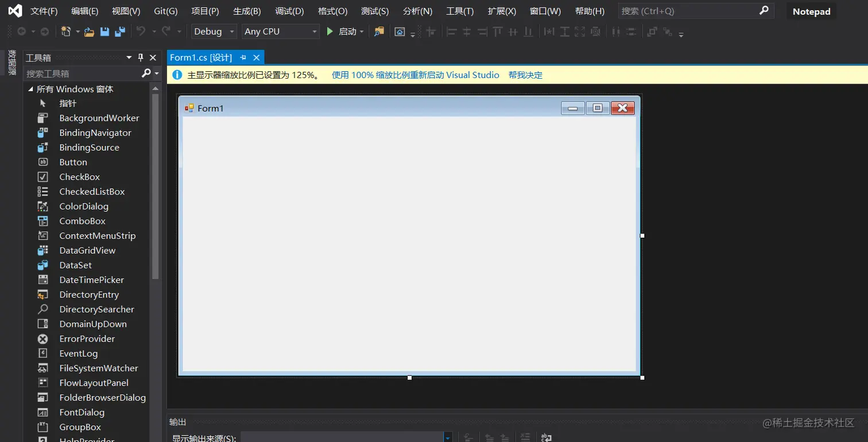Toggle word wrap in the Output panel
868x442 pixels.
[547, 437]
